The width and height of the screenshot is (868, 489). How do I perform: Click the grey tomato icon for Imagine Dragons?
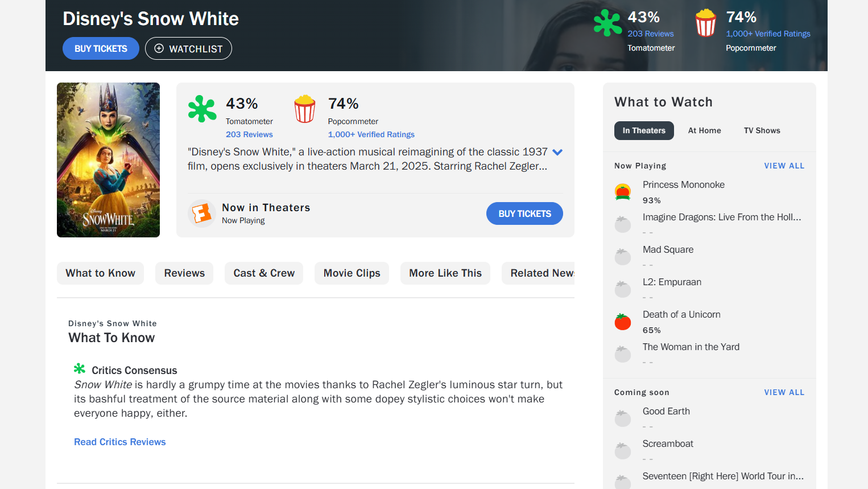pos(623,224)
